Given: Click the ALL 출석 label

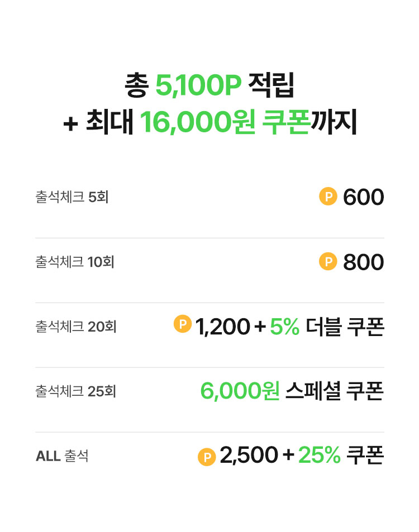Looking at the screenshot, I should (62, 456).
